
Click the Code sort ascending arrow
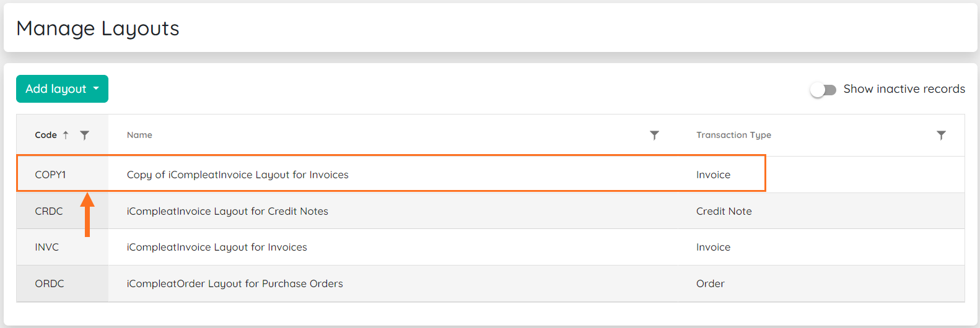[66, 135]
